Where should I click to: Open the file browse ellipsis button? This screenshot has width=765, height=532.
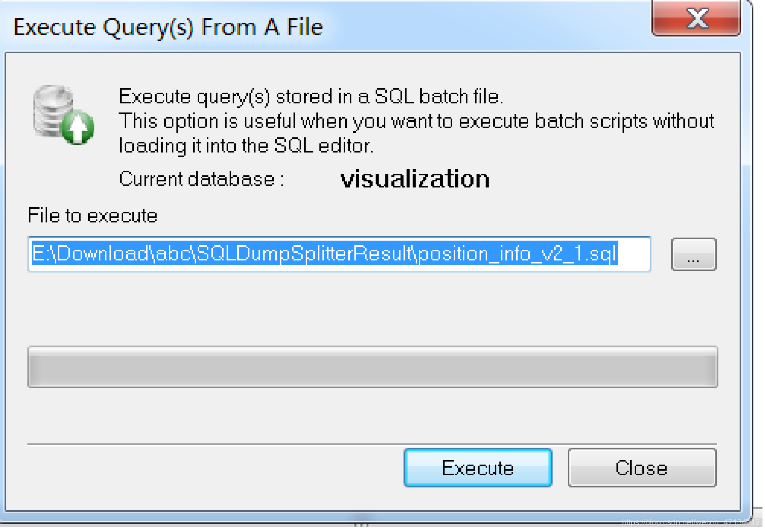pyautogui.click(x=695, y=255)
